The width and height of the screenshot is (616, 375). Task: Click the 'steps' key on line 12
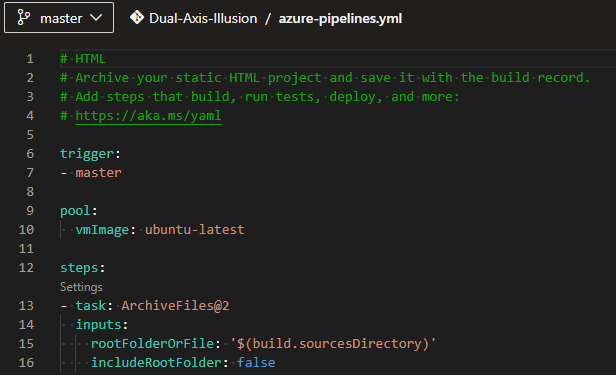coord(79,268)
